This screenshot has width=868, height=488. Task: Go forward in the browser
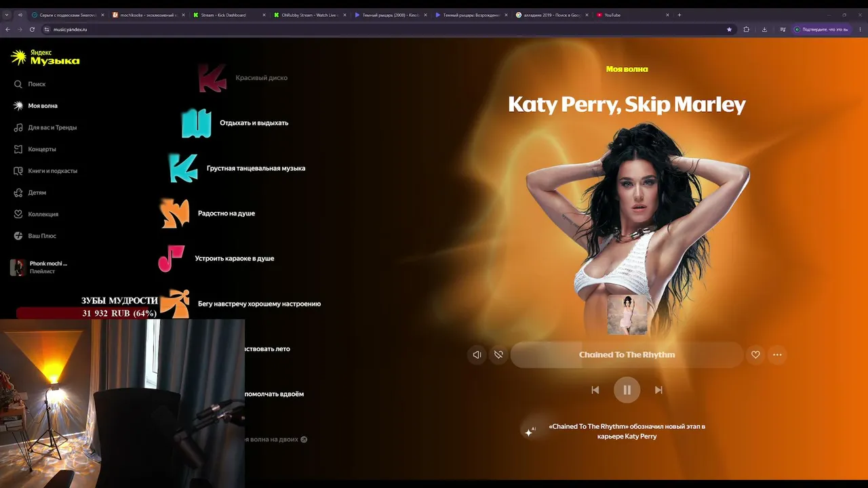click(20, 29)
